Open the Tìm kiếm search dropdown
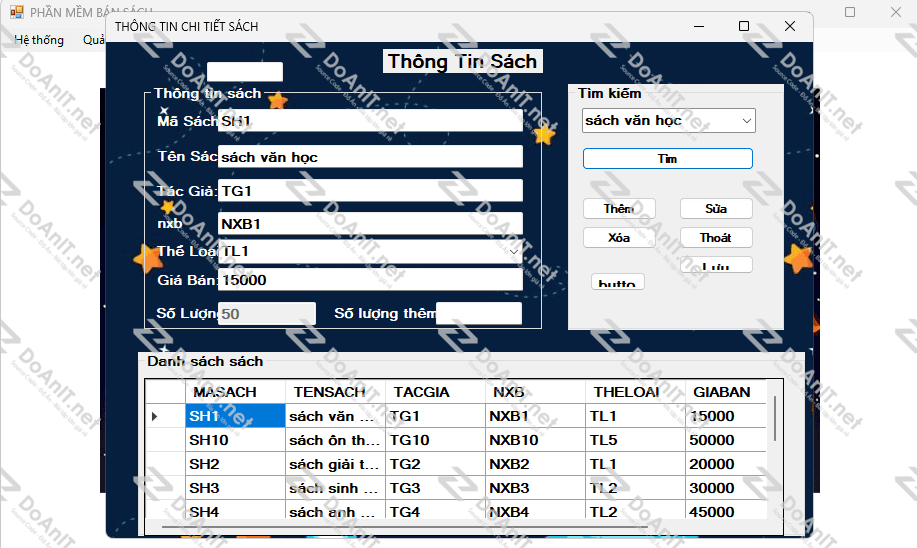 (x=747, y=120)
